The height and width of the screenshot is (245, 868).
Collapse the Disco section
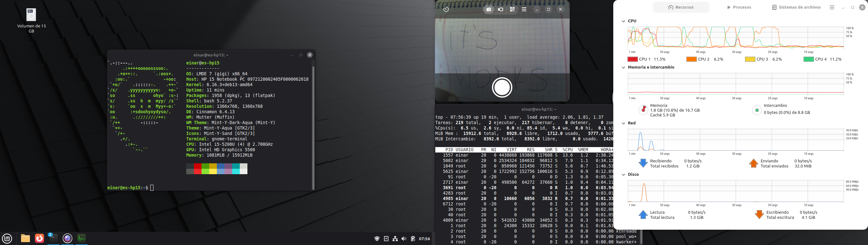pos(623,175)
